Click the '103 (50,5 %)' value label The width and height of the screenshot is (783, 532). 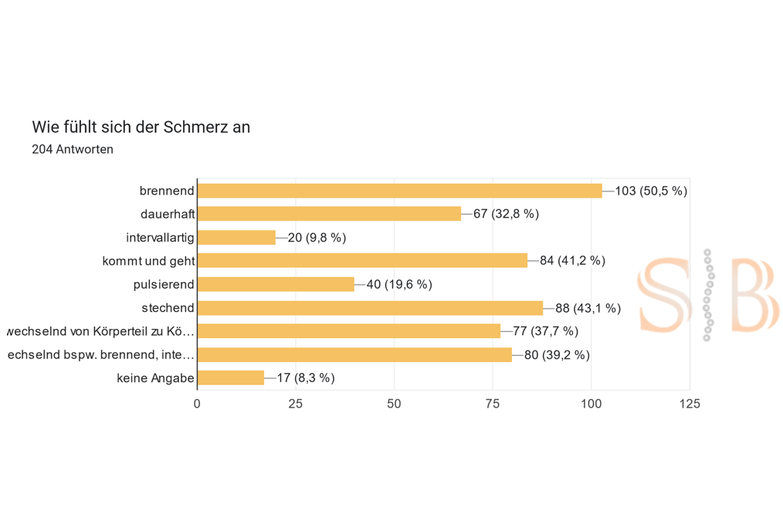tap(651, 191)
